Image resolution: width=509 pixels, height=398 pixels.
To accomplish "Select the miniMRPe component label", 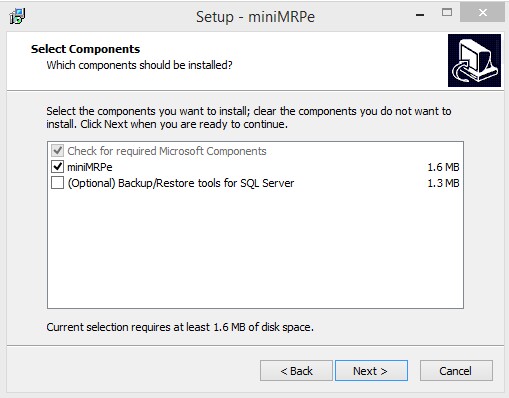I will click(90, 167).
